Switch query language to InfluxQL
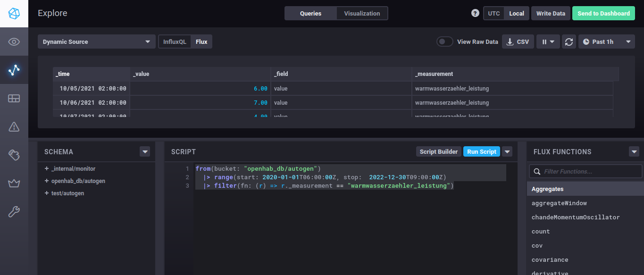The height and width of the screenshot is (275, 644). point(175,42)
